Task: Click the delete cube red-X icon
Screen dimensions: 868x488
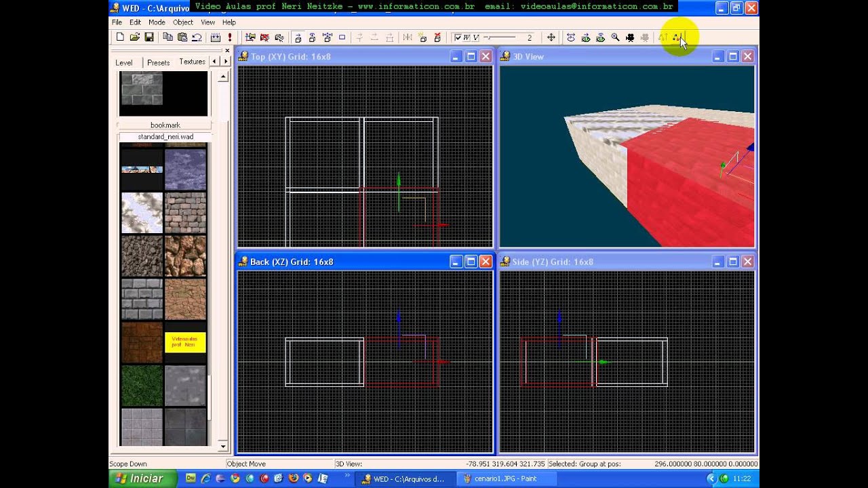Action: click(437, 37)
